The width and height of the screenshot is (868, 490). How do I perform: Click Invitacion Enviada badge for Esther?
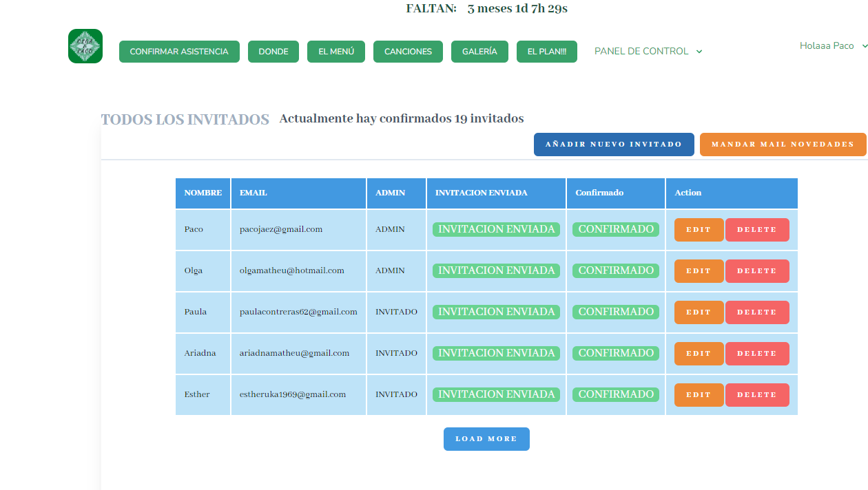pos(496,394)
